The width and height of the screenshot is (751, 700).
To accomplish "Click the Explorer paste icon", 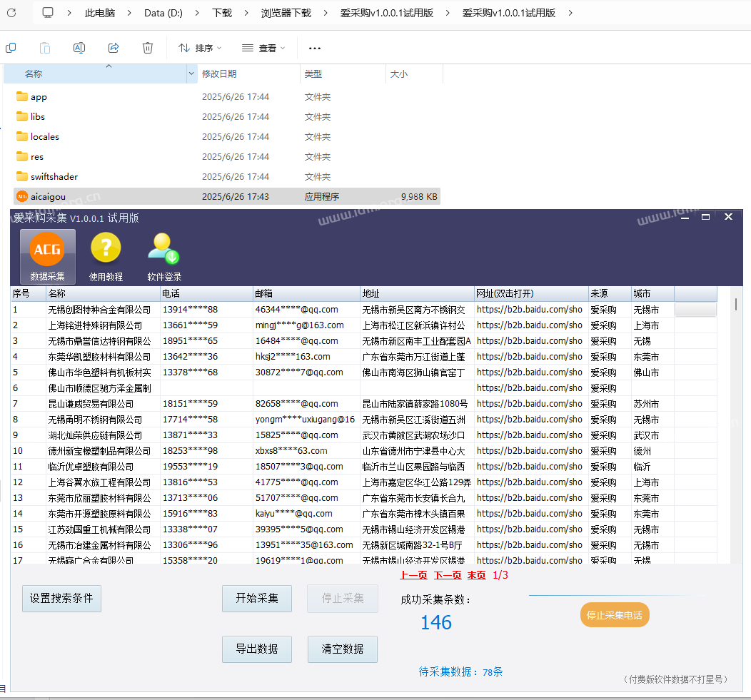I will pos(44,48).
